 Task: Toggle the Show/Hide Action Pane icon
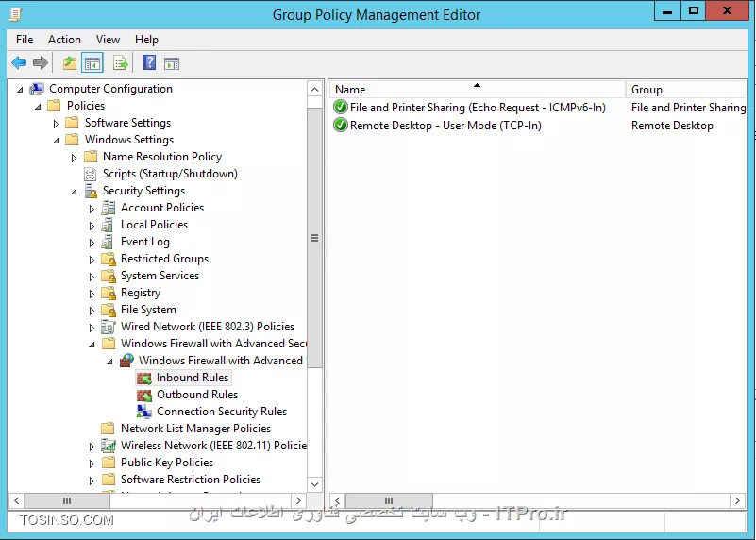tap(172, 63)
